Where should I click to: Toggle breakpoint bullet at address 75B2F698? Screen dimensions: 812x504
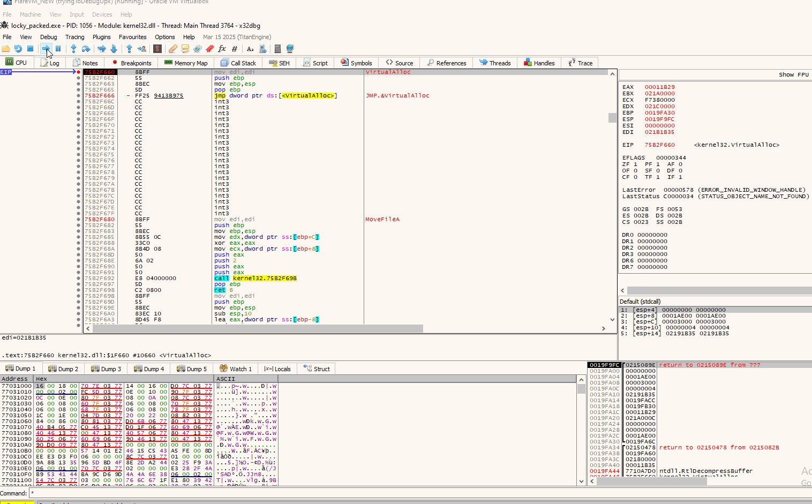pos(79,290)
